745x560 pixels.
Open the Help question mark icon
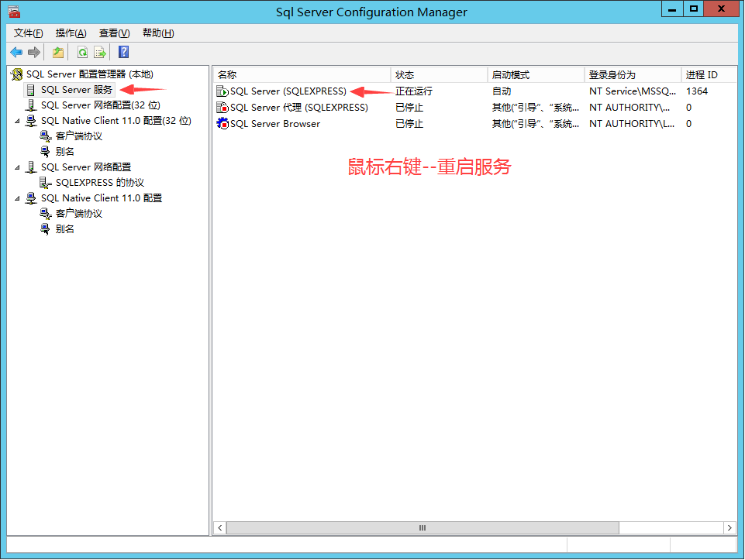123,52
